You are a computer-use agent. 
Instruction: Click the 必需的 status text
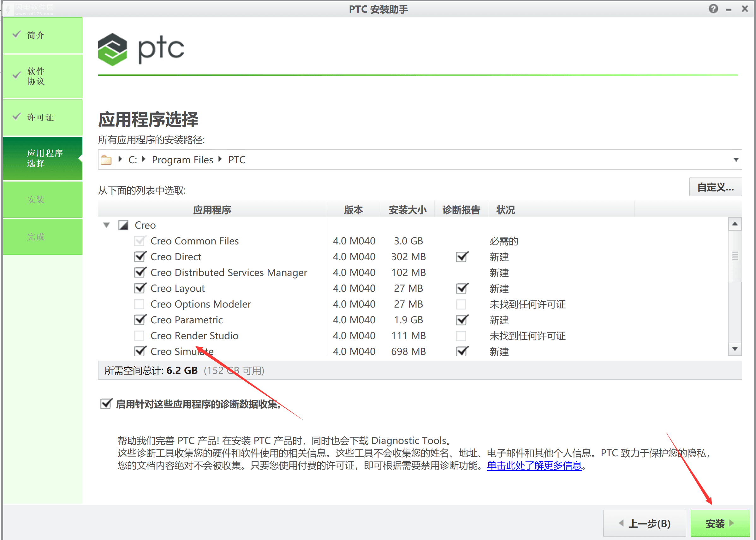504,241
